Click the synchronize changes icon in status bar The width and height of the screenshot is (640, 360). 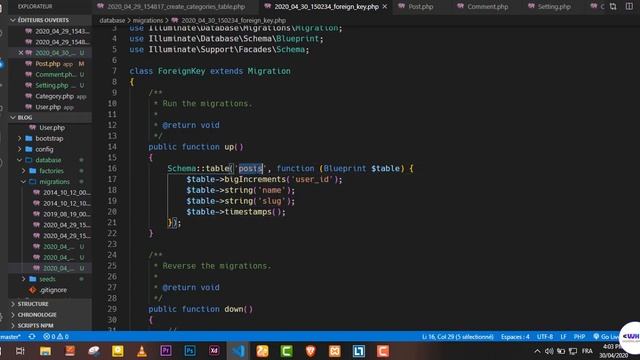coord(32,337)
